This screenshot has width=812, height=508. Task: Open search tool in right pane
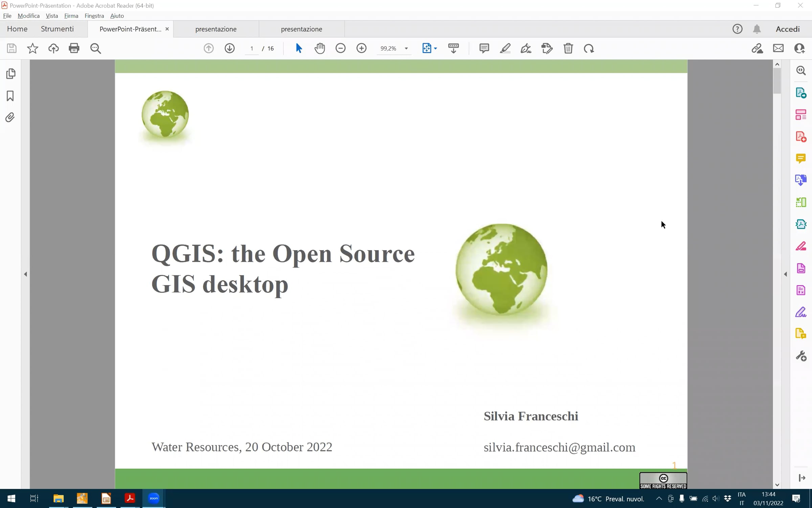[801, 70]
